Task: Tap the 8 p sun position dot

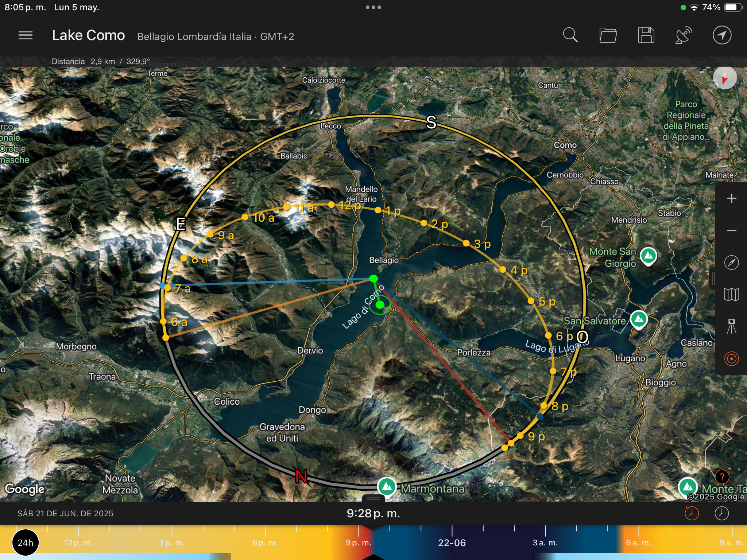Action: [543, 405]
